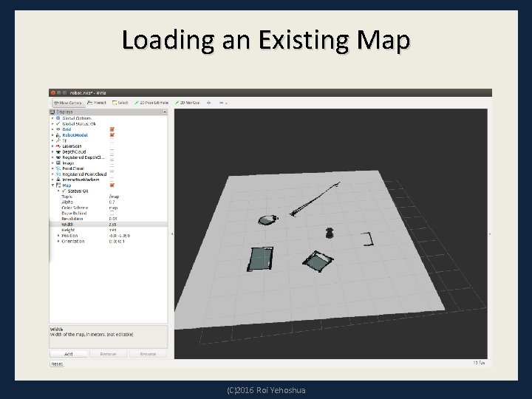Click the right panel collapse handle
This screenshot has height=399, width=532.
click(490, 233)
